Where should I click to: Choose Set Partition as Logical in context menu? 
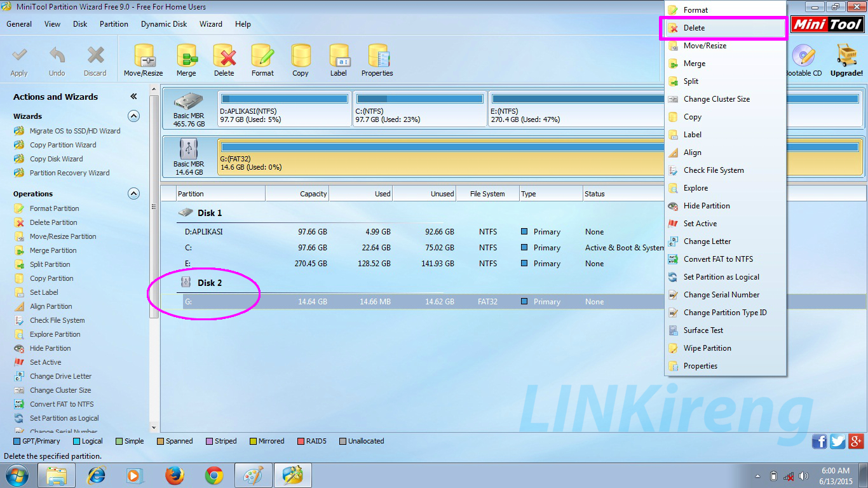(x=725, y=277)
